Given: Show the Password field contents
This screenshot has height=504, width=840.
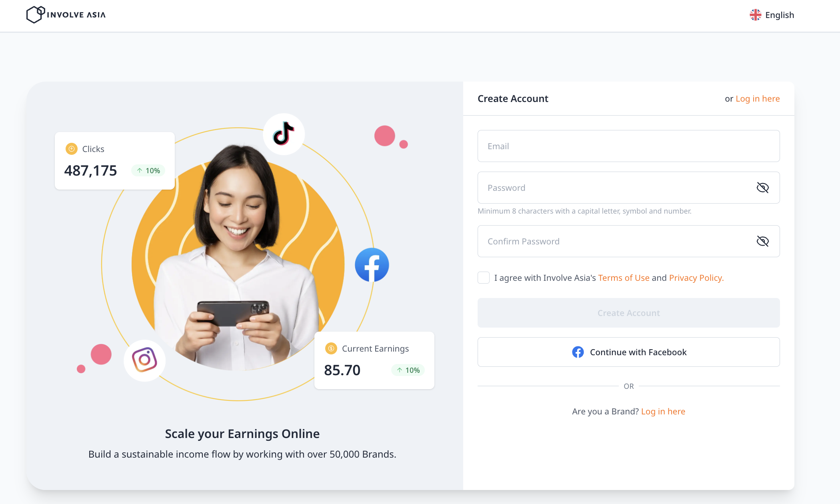Looking at the screenshot, I should (762, 188).
